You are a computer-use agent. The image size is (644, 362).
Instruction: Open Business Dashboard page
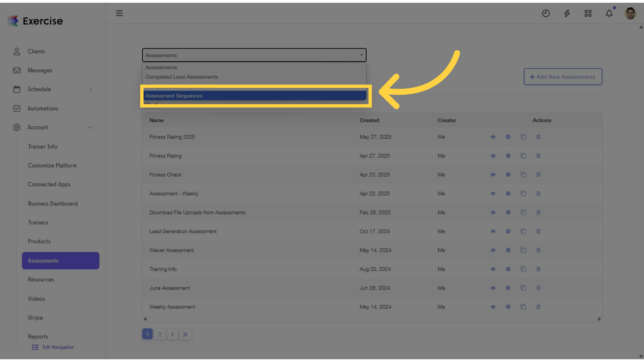click(53, 203)
